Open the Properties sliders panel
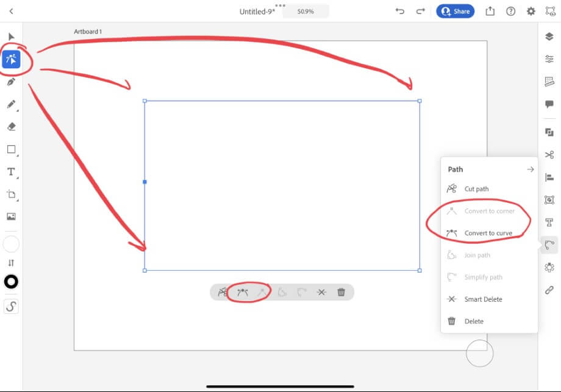The height and width of the screenshot is (392, 561). pos(549,59)
